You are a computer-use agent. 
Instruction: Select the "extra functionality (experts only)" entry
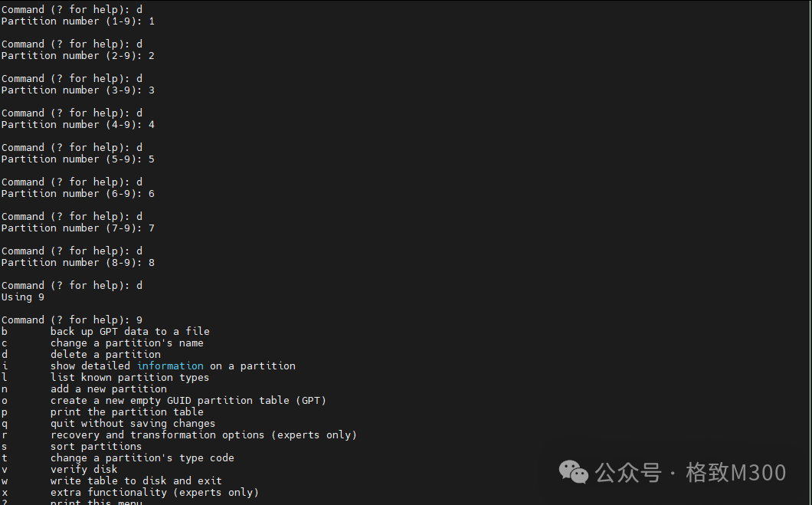click(x=154, y=492)
